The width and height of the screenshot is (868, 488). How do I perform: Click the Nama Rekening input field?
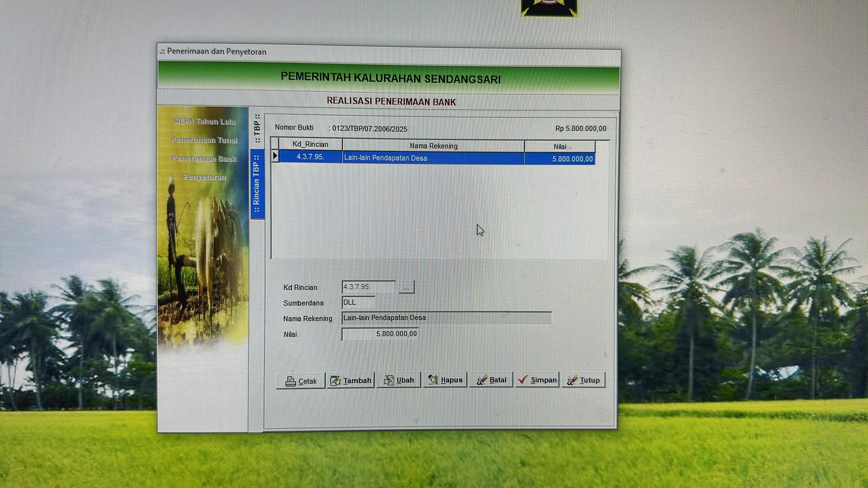447,318
